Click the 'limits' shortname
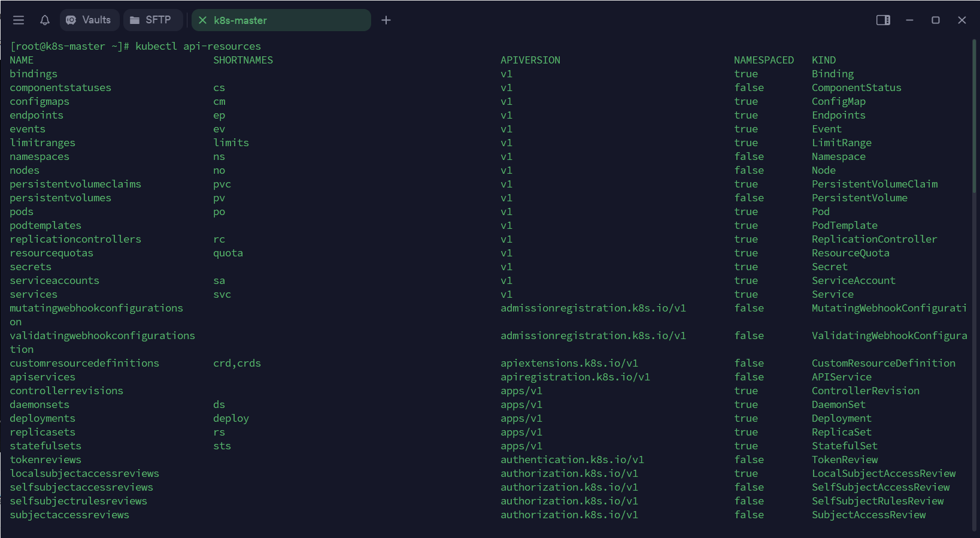 point(231,143)
